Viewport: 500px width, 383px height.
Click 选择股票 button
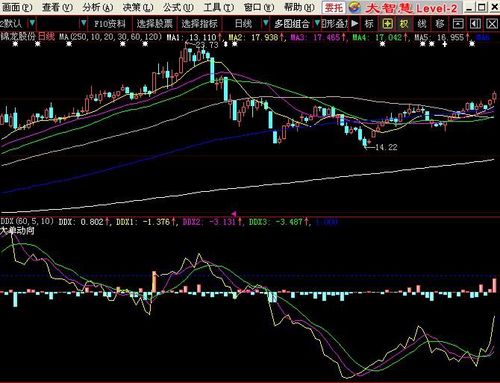154,24
